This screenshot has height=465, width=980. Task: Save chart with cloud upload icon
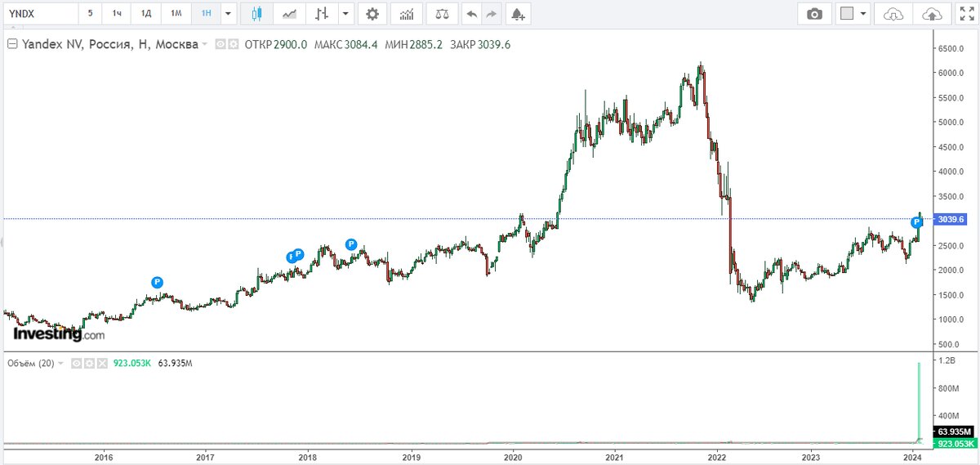point(932,14)
